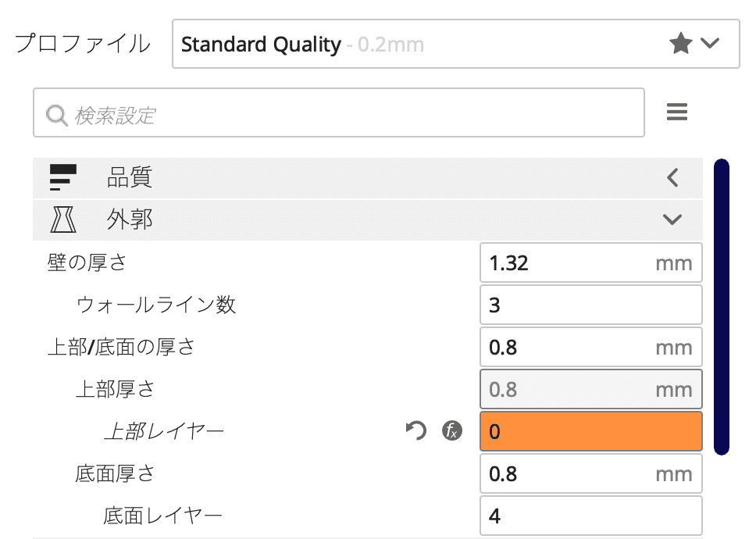Image resolution: width=756 pixels, height=539 pixels.
Task: Edit the 上部/底面の厚さ value field
Action: (570, 347)
